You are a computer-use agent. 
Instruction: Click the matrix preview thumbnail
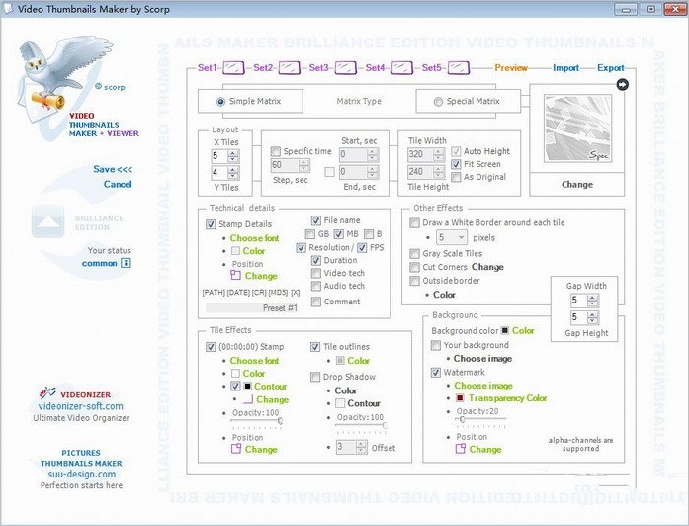577,129
